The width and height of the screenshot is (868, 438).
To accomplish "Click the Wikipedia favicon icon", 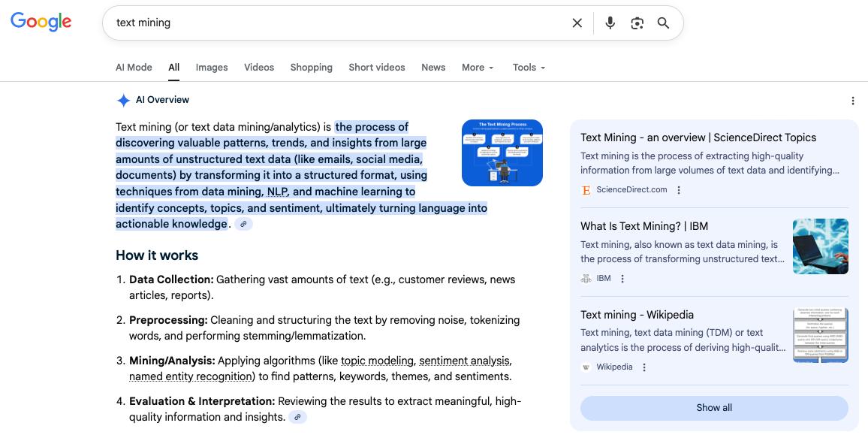I will (x=586, y=367).
